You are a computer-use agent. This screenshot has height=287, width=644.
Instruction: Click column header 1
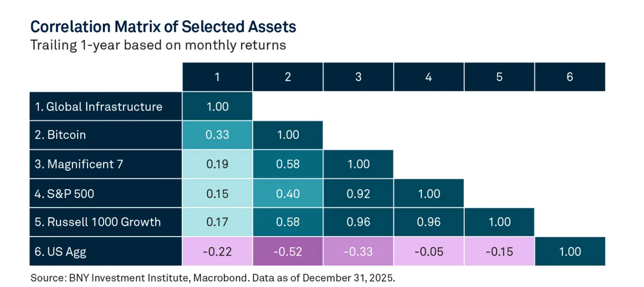tap(217, 77)
